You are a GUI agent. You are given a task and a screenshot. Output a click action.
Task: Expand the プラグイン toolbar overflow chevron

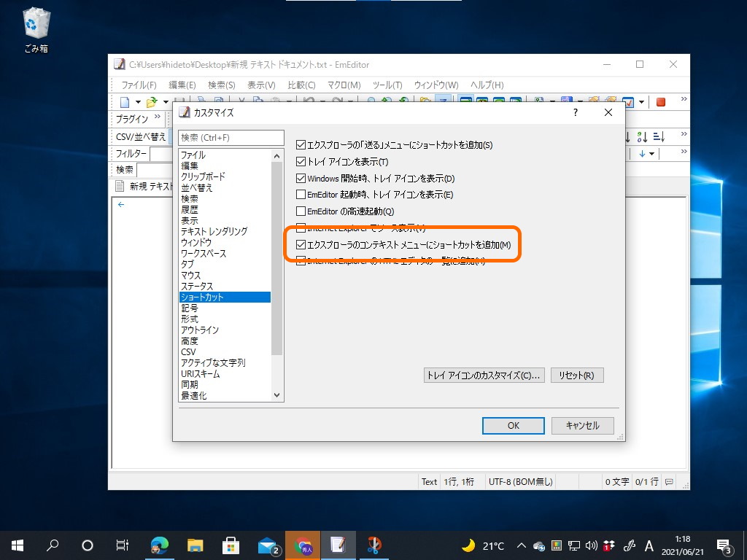(x=158, y=116)
